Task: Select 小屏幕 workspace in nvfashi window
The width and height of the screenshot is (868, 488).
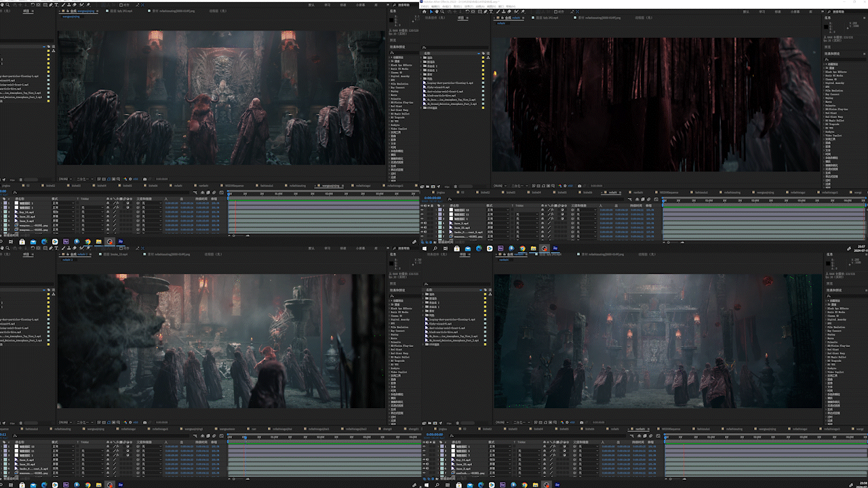Action: (795, 12)
